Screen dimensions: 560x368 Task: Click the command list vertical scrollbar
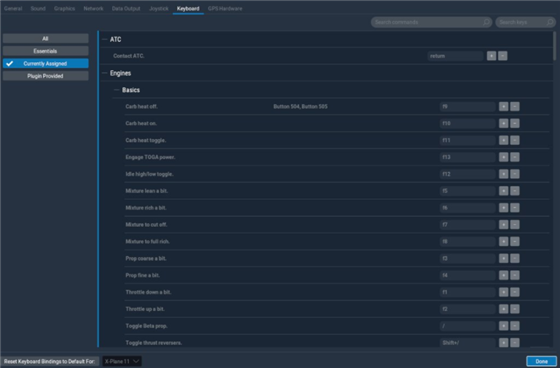pyautogui.click(x=554, y=46)
